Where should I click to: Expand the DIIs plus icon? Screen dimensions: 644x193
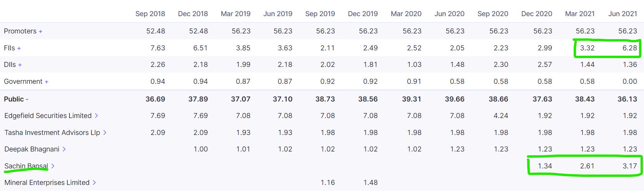pyautogui.click(x=20, y=65)
